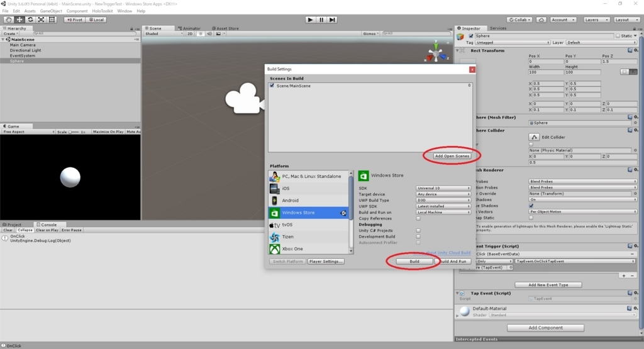
Task: Open the UWP SDK dropdown
Action: tap(443, 206)
